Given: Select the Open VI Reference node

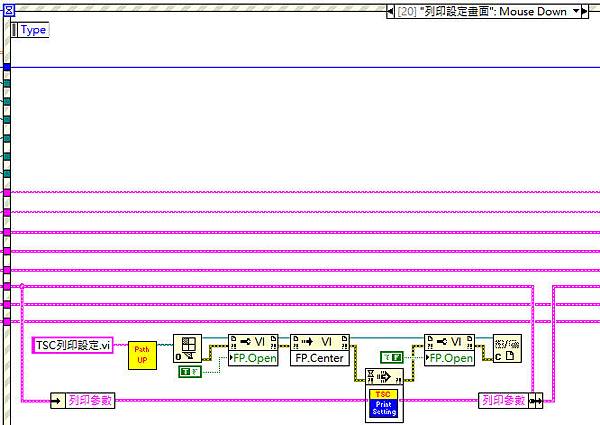Looking at the screenshot, I should click(188, 348).
